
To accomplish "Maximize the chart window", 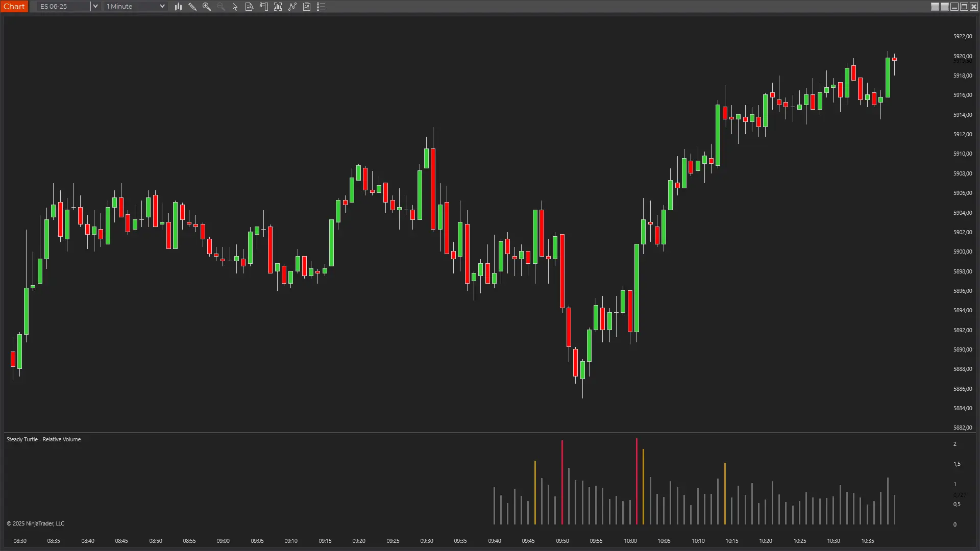I will tap(964, 7).
